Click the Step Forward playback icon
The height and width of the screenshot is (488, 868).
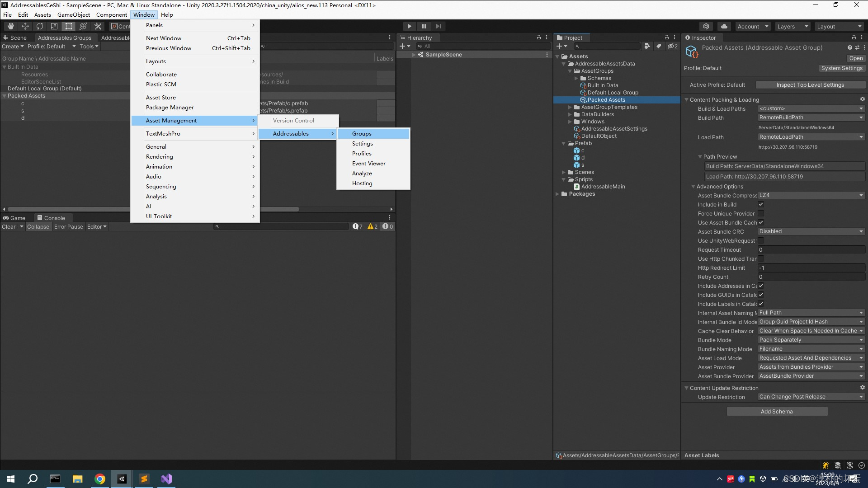coord(438,26)
